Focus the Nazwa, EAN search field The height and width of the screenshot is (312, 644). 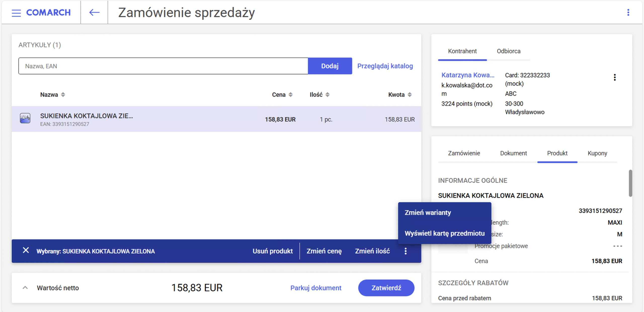pyautogui.click(x=163, y=66)
